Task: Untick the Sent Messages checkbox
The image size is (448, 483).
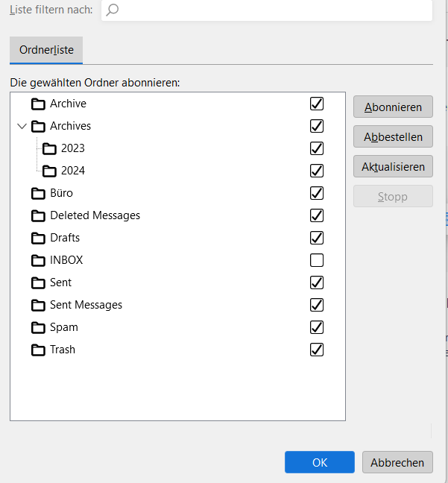Action: 317,305
